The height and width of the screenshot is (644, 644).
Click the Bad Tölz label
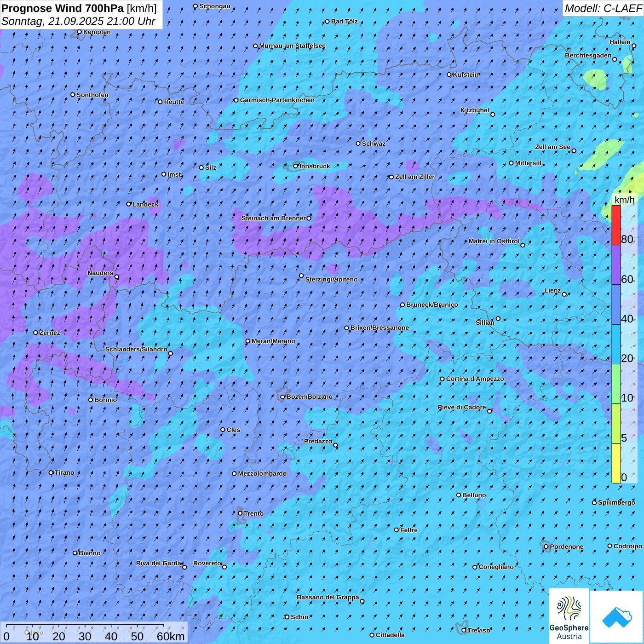click(x=345, y=22)
